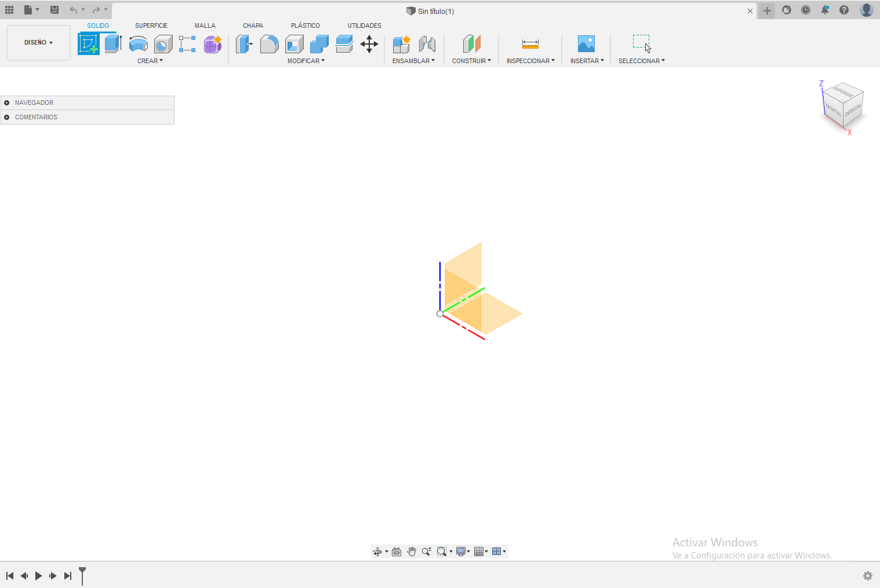
Task: Open the Display Settings menu
Action: coord(463,552)
